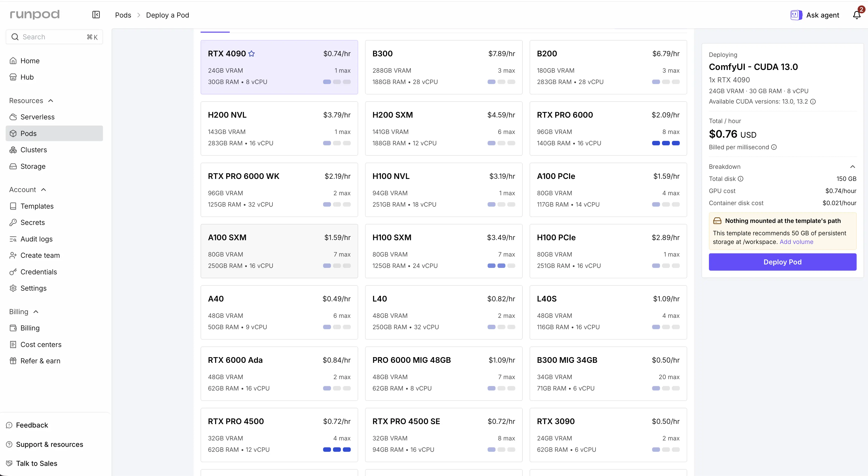Collapse the sidebar panel icon
The height and width of the screenshot is (476, 868).
tap(96, 15)
